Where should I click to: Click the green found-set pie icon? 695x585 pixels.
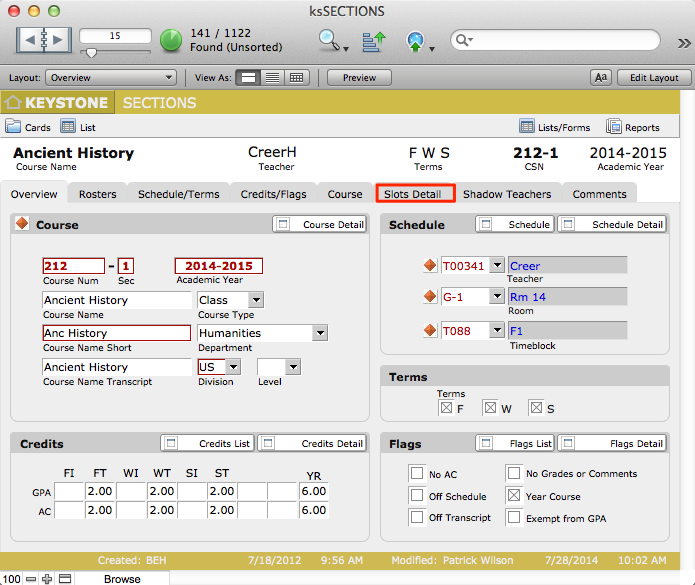[x=171, y=40]
